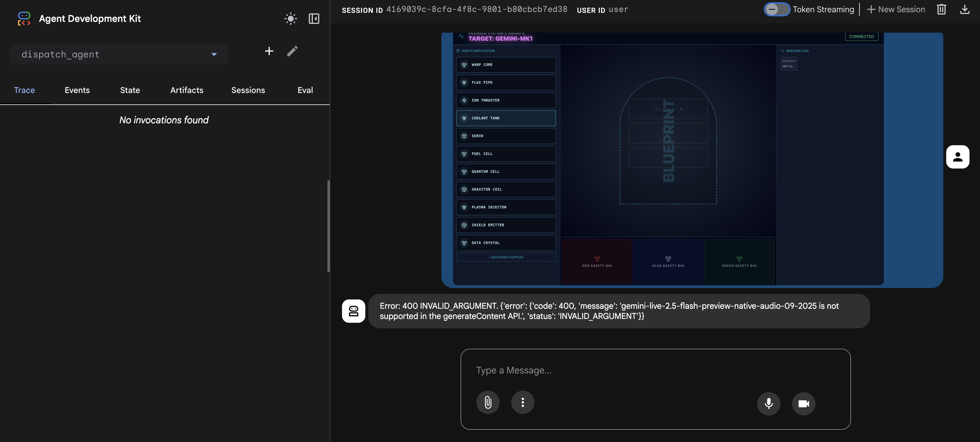This screenshot has width=980, height=442.
Task: Start microphone voice input
Action: [769, 404]
